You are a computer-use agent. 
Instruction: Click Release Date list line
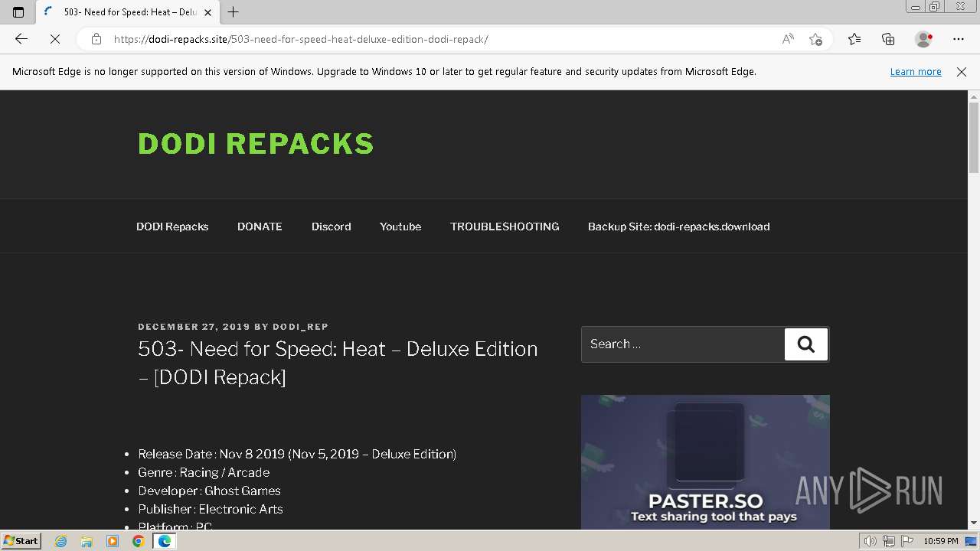(x=297, y=454)
